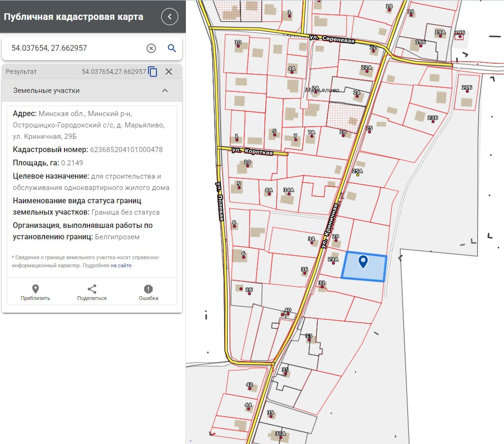Screen dimensions: 504x444
Task: Collapse the Земельные участки section
Action: pyautogui.click(x=165, y=91)
